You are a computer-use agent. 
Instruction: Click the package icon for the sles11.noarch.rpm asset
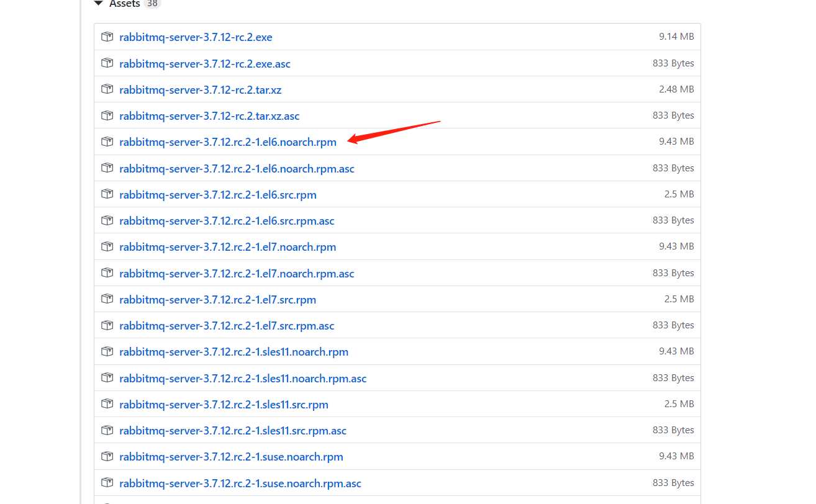[x=107, y=351]
